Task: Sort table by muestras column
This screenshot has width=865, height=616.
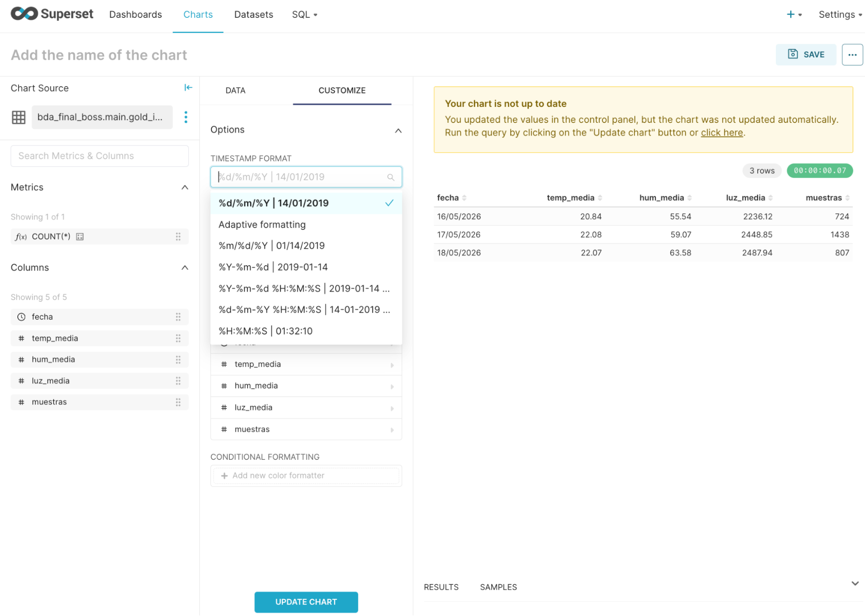Action: [848, 198]
